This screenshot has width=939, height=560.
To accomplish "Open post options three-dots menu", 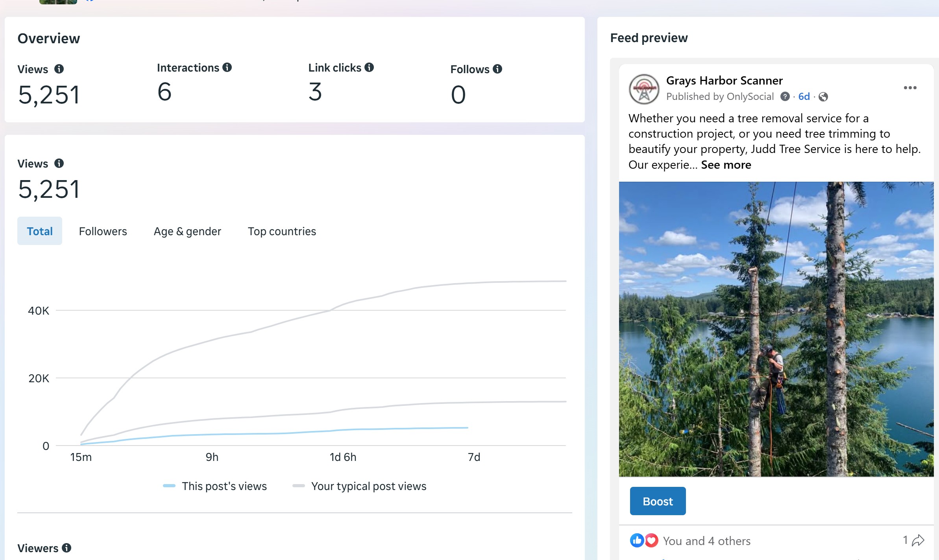I will click(910, 88).
